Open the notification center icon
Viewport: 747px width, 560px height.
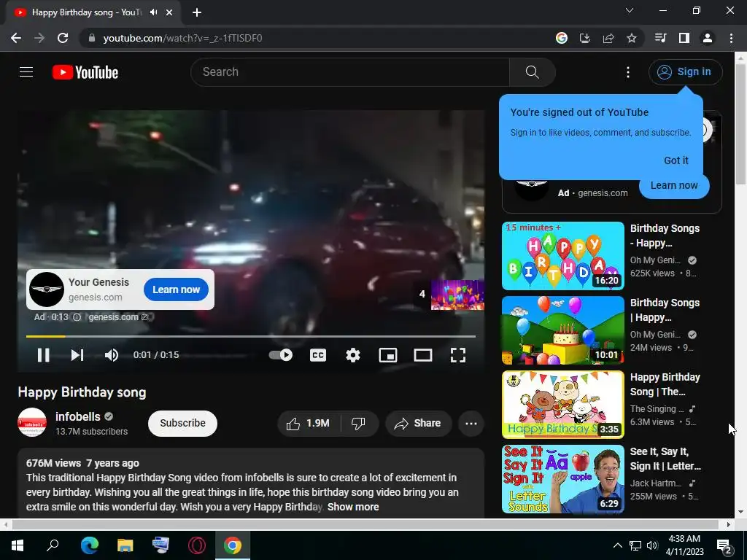tap(724, 545)
